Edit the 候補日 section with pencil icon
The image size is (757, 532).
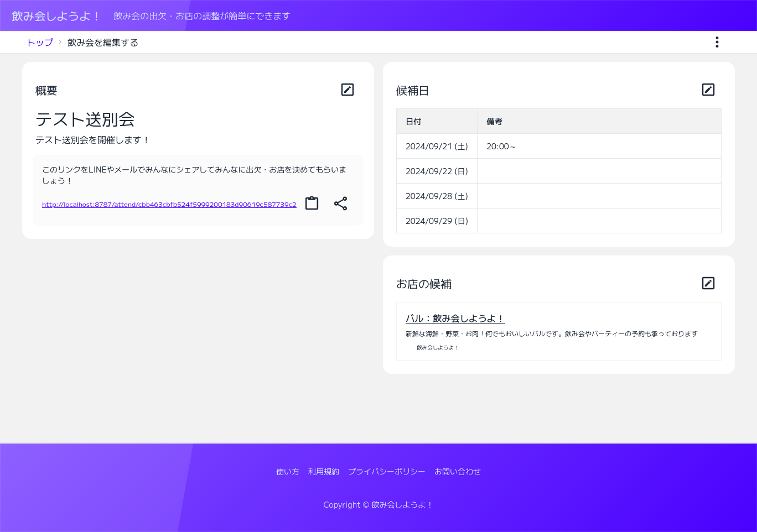708,90
